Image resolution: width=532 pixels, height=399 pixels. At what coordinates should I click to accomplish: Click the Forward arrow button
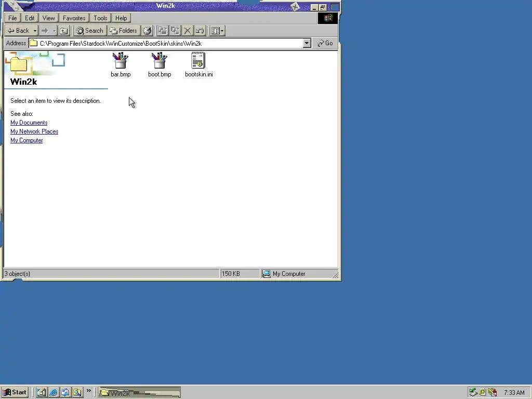[x=45, y=31]
